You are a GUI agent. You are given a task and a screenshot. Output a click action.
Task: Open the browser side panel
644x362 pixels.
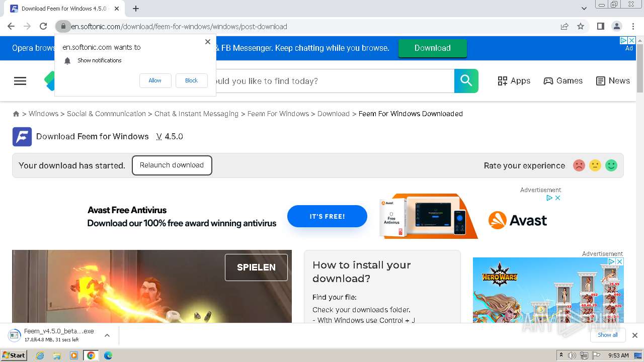pyautogui.click(x=600, y=26)
